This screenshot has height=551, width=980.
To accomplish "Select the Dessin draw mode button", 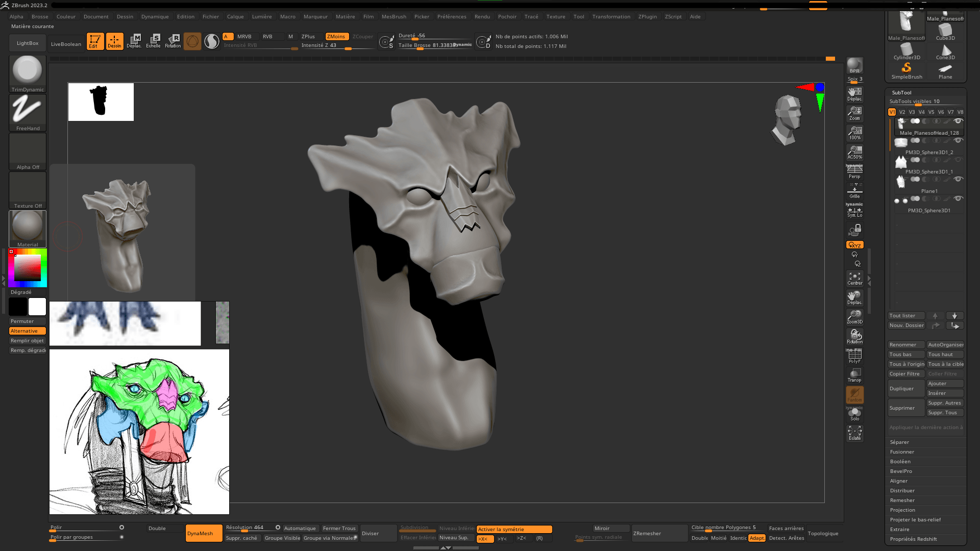I will [x=115, y=41].
